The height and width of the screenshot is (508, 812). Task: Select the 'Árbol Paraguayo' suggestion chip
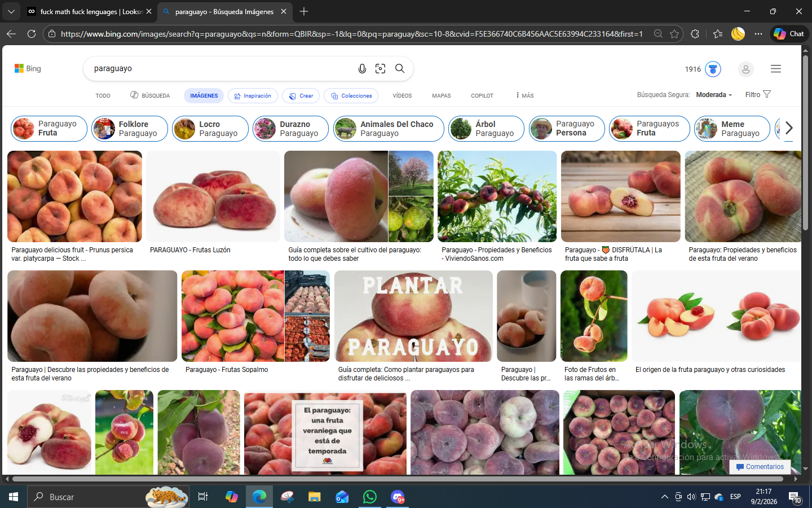[486, 129]
